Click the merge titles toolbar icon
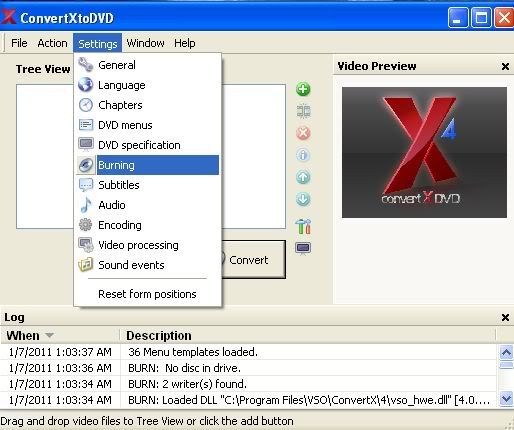 click(303, 111)
